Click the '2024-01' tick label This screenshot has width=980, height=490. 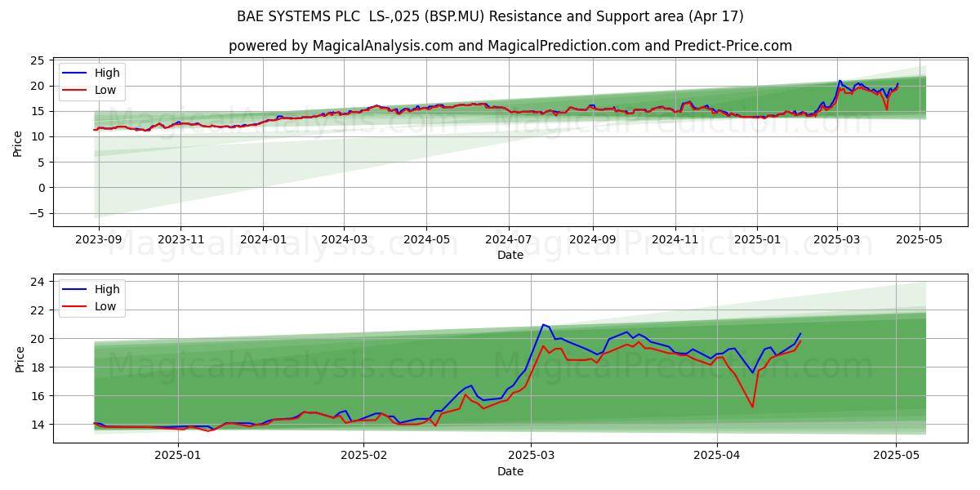pos(262,240)
